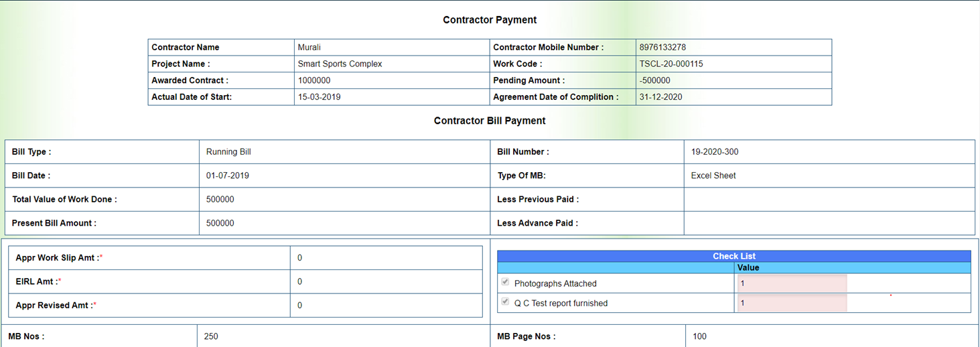Click the Value column header in Check List

(x=748, y=268)
